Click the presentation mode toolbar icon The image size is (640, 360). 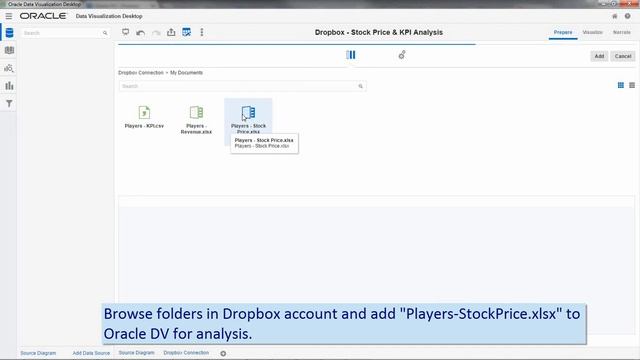click(126, 32)
